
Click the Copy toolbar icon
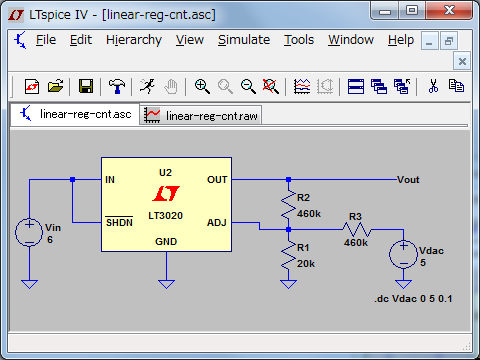(x=456, y=86)
